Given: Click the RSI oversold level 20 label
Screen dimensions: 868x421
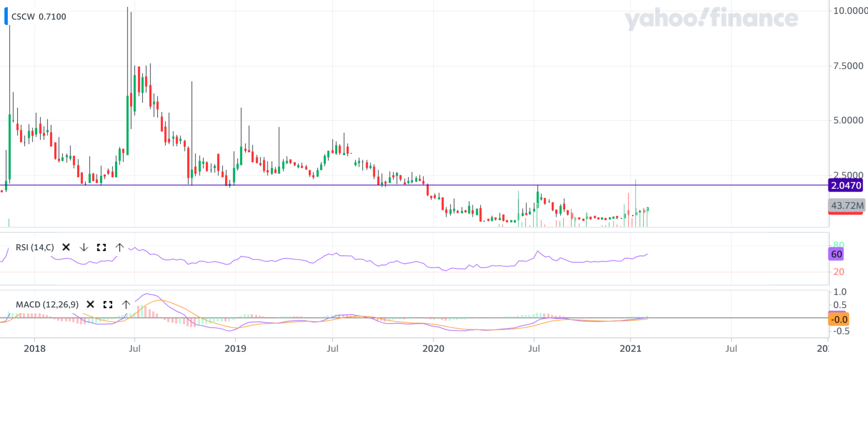Looking at the screenshot, I should (x=839, y=272).
